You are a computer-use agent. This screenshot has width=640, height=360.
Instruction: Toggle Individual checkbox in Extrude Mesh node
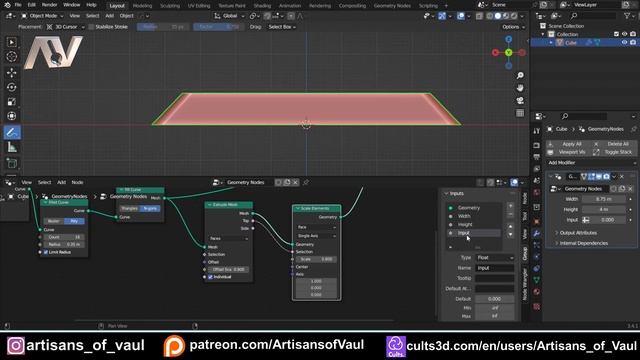[211, 277]
